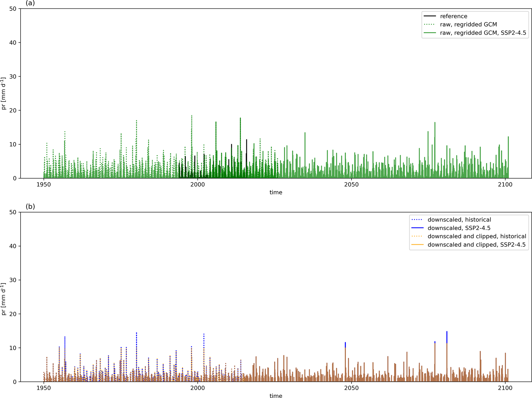The image size is (532, 398).
Task: Click the solid orange line swatch in legend
Action: 417,245
